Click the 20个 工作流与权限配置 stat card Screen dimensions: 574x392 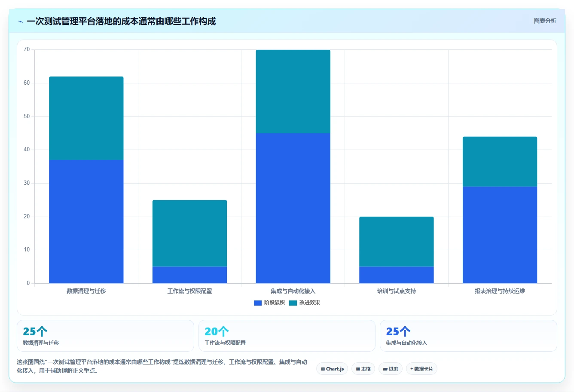pos(287,336)
